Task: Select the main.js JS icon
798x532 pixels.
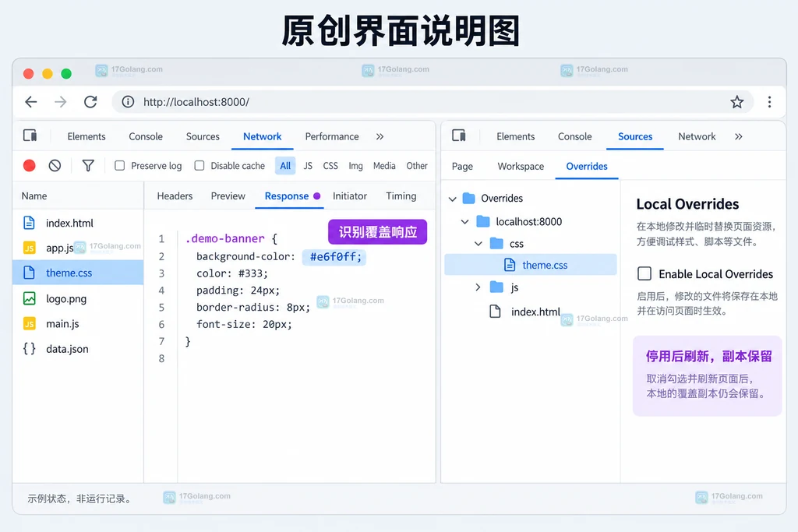Action: point(30,323)
